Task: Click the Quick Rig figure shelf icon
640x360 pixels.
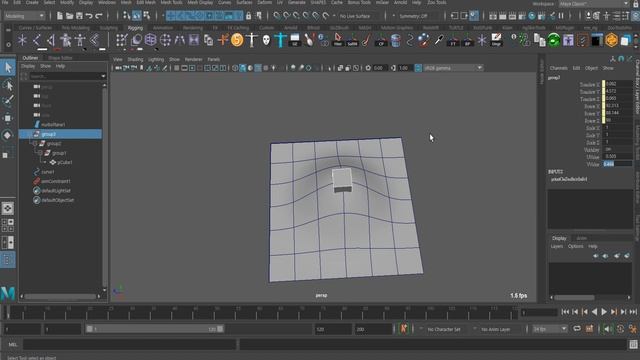Action: (80, 40)
